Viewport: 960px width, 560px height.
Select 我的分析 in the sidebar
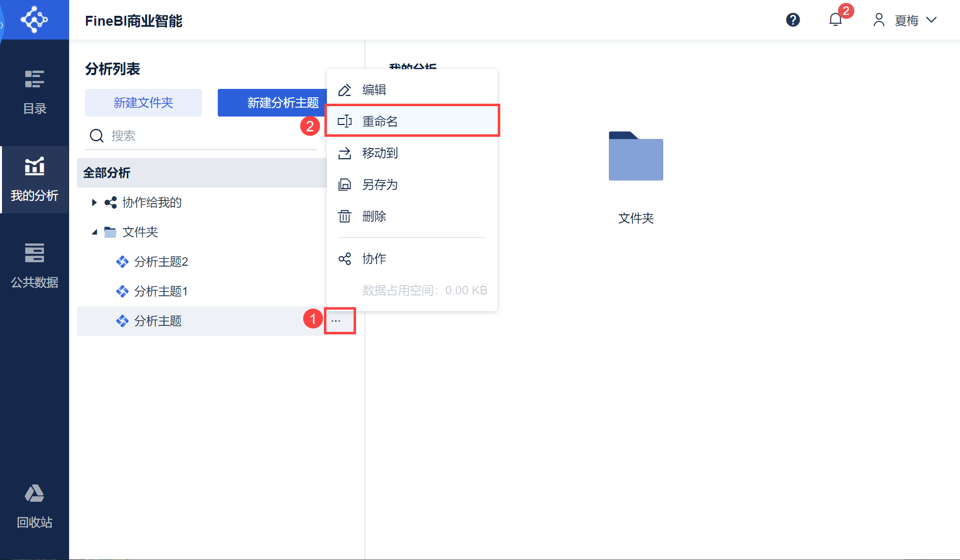tap(35, 180)
